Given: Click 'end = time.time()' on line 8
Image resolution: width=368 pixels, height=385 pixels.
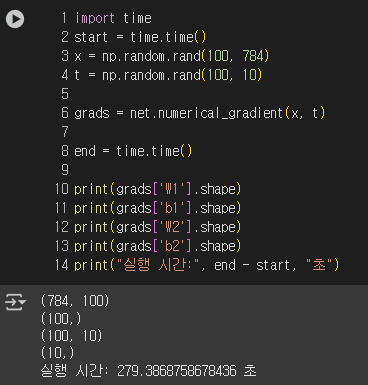Looking at the screenshot, I should coord(133,151).
